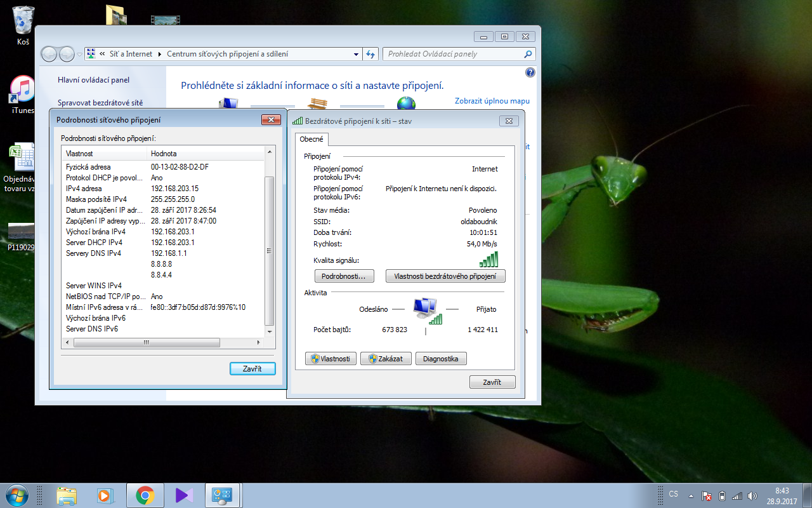The width and height of the screenshot is (812, 508).
Task: Select the Obecné tab
Action: (x=311, y=139)
